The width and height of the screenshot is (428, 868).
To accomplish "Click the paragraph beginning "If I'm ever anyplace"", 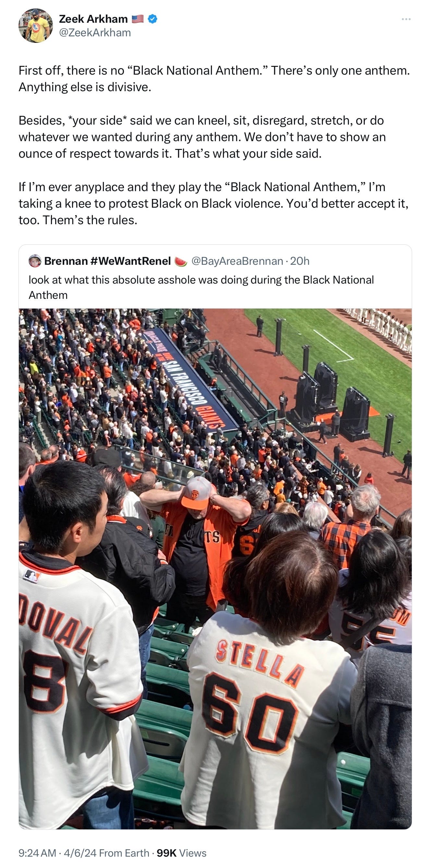I will click(x=213, y=203).
